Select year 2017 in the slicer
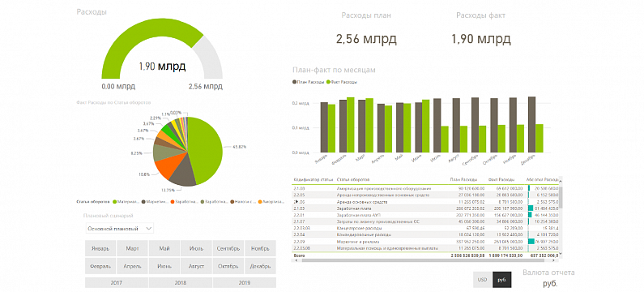 click(x=117, y=282)
